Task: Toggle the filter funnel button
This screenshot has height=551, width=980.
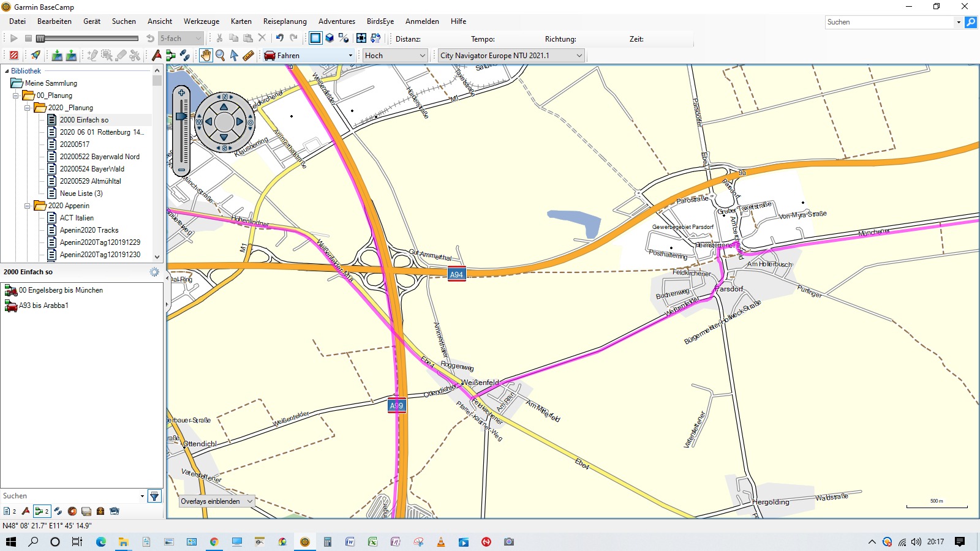Action: tap(154, 496)
